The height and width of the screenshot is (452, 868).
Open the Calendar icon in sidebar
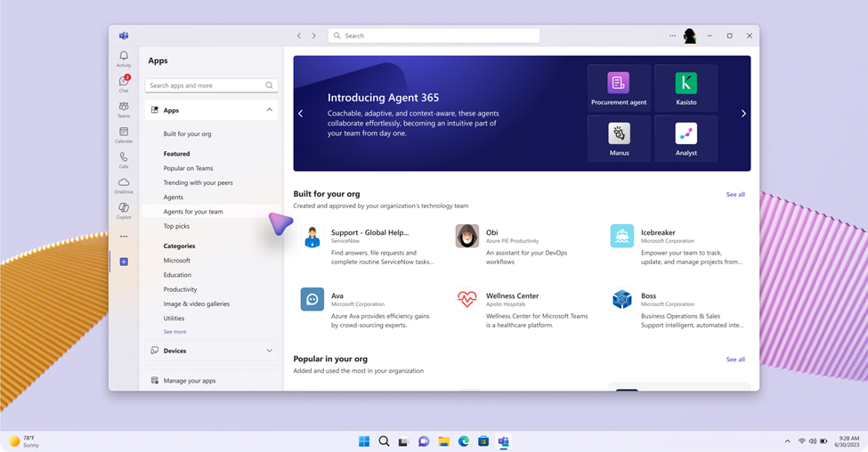pos(124,134)
